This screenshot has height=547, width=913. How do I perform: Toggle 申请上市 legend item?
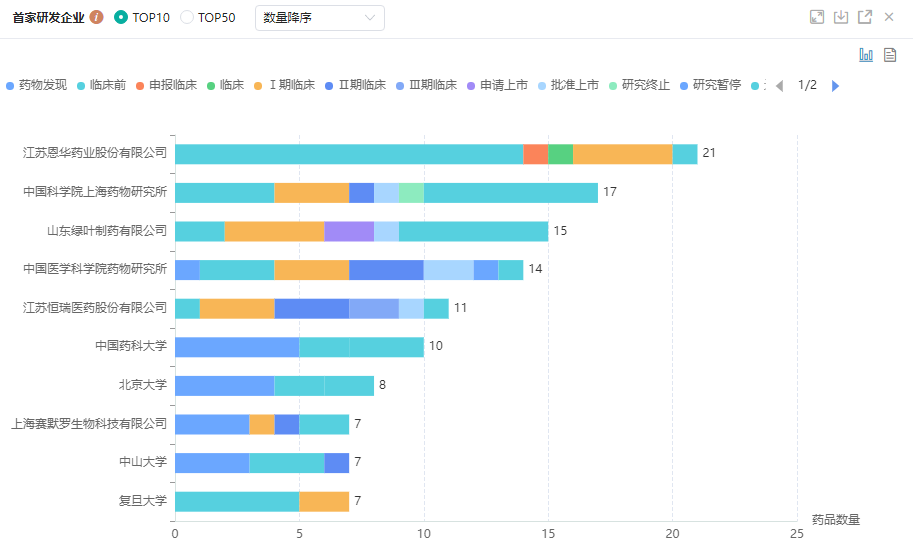pyautogui.click(x=497, y=85)
